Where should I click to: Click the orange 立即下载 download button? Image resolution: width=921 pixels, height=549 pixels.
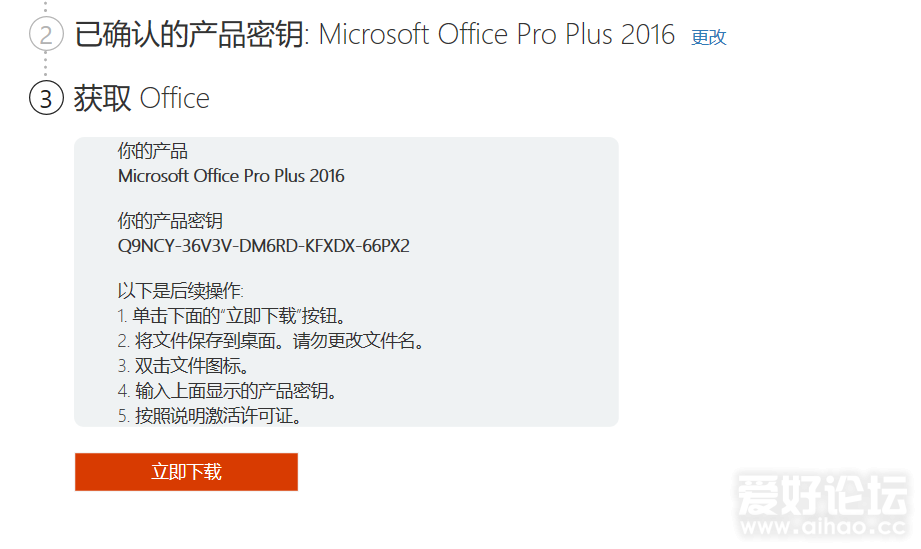click(186, 471)
